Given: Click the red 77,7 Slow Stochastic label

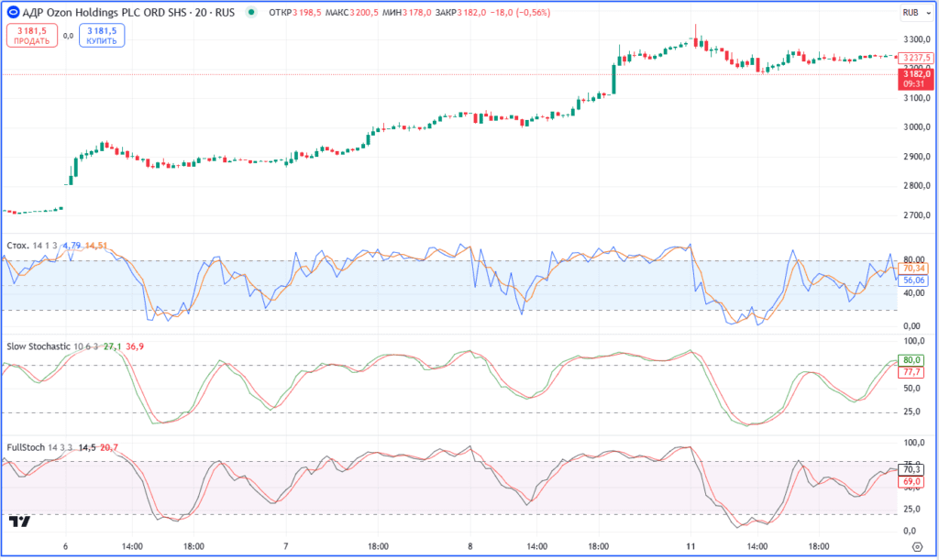Looking at the screenshot, I should pos(911,372).
